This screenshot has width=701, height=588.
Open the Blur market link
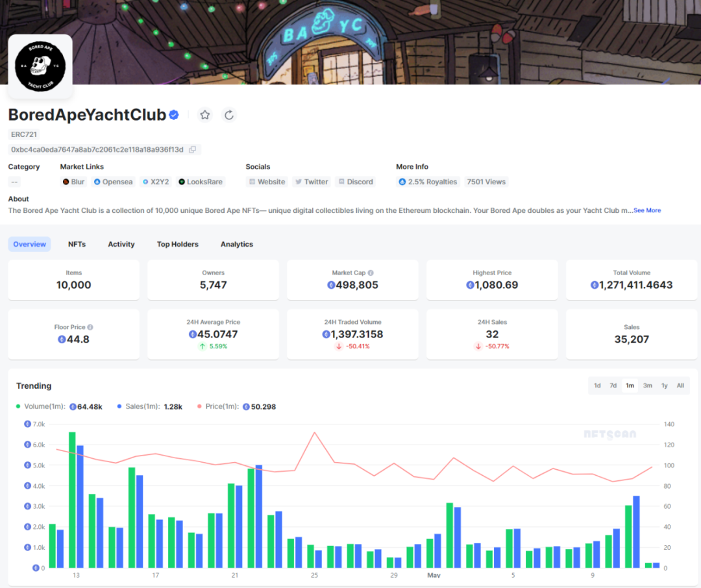(x=74, y=182)
